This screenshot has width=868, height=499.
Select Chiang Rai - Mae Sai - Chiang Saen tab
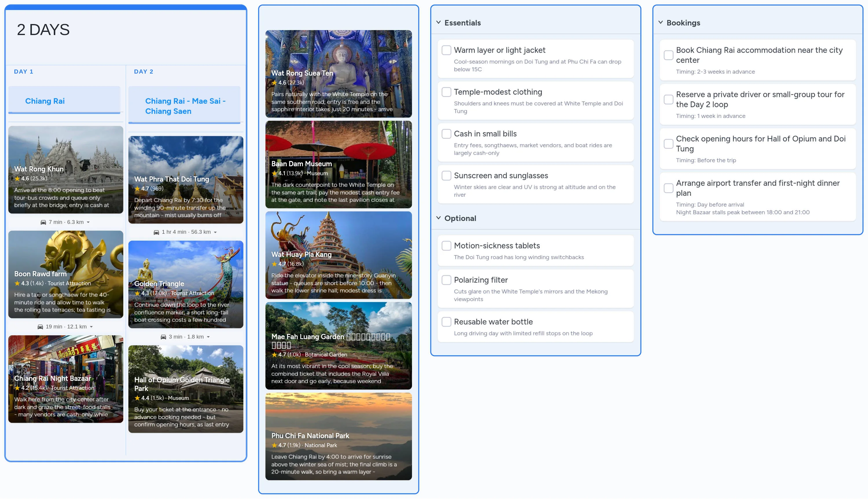pyautogui.click(x=184, y=105)
